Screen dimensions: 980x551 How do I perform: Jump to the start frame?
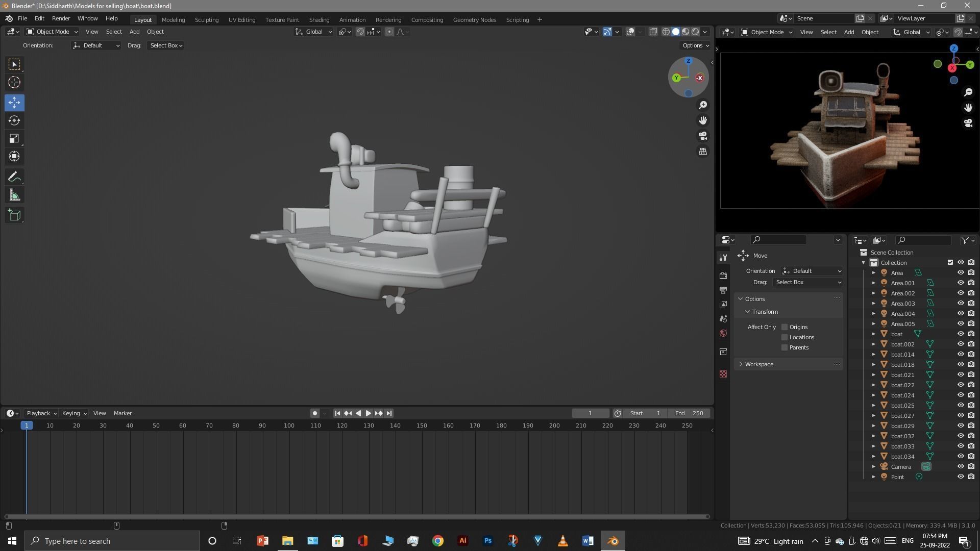337,413
